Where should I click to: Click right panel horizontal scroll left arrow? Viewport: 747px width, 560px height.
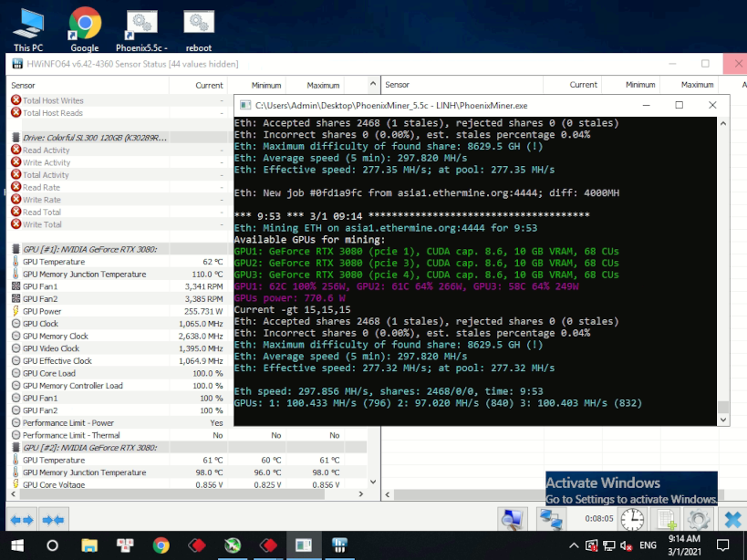388,494
